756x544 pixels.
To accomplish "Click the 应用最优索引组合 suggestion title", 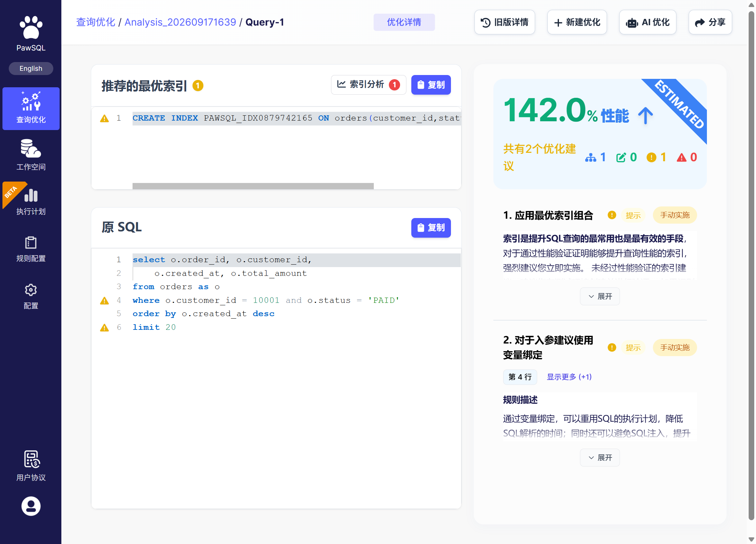I will click(548, 215).
